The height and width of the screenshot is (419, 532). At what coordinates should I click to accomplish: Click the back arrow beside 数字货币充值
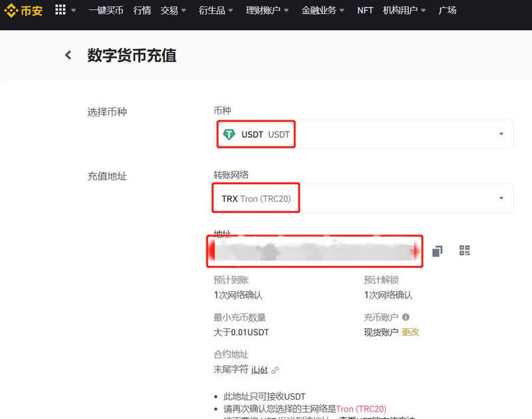pos(68,55)
